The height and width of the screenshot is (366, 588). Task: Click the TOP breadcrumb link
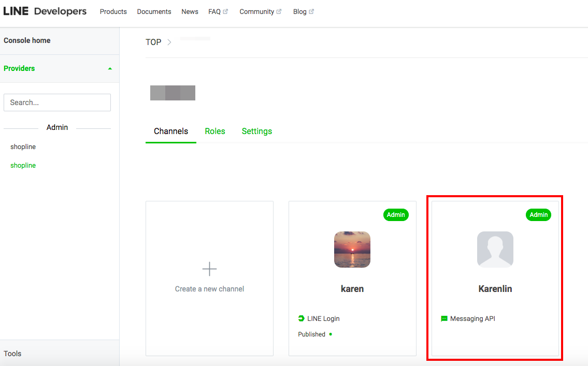(x=153, y=42)
